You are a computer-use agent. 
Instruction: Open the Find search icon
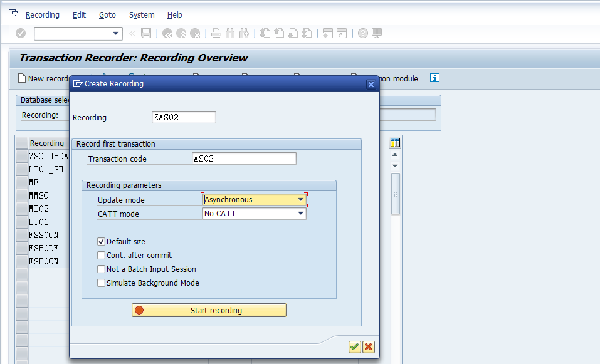(229, 33)
